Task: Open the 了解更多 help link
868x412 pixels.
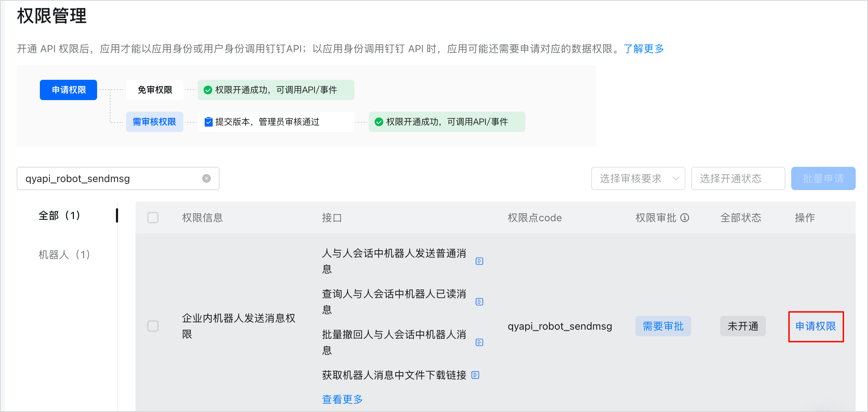Action: 644,49
